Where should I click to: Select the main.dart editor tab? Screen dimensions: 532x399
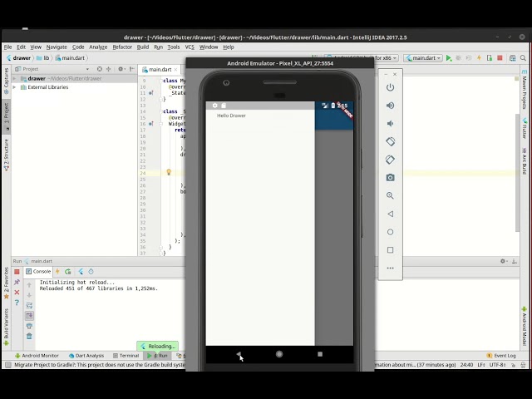(160, 69)
